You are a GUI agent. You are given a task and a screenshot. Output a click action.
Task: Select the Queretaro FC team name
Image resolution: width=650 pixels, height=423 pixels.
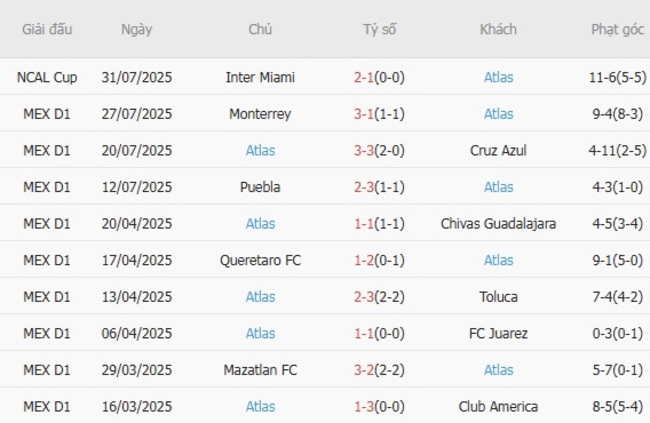[260, 260]
